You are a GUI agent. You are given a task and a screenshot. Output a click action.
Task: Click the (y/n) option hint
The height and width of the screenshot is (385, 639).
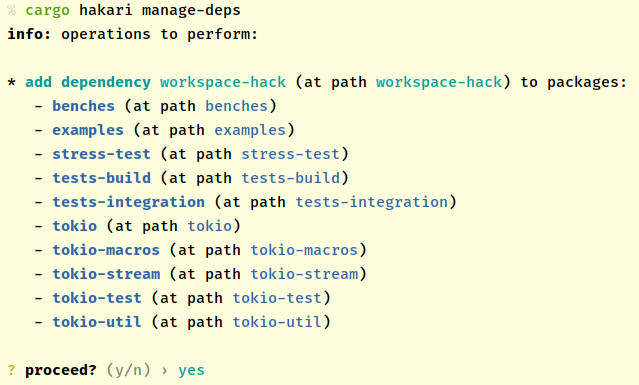click(x=128, y=370)
